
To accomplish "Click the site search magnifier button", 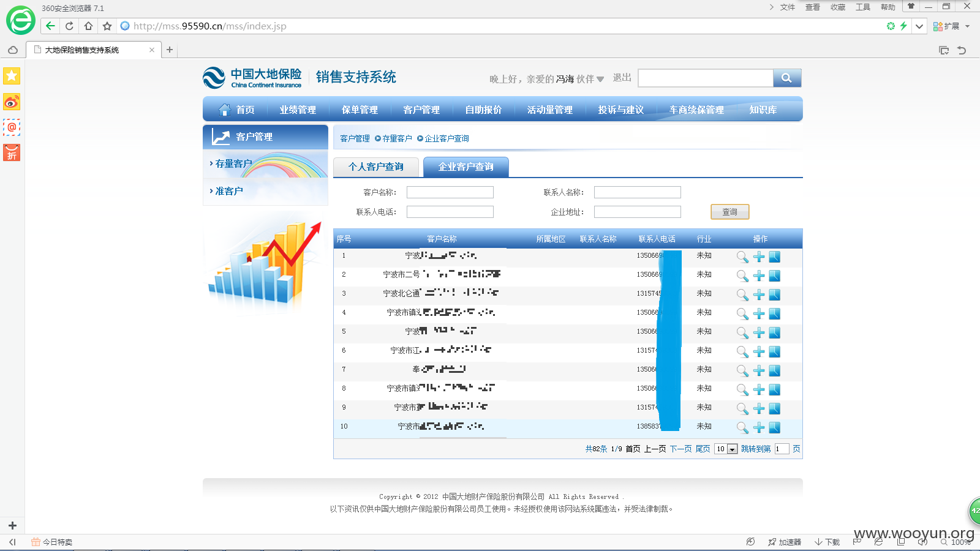I will [x=787, y=78].
